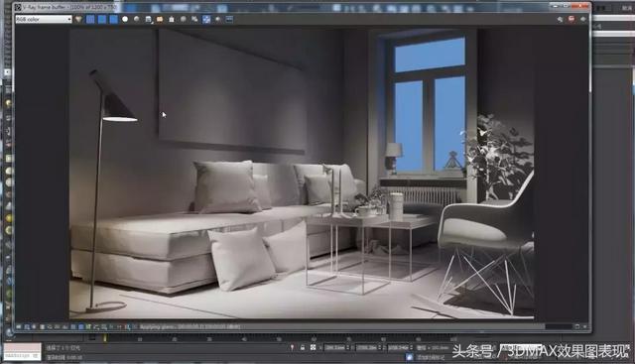Click the timeline slider marker
This screenshot has width=635, height=364.
[104, 337]
